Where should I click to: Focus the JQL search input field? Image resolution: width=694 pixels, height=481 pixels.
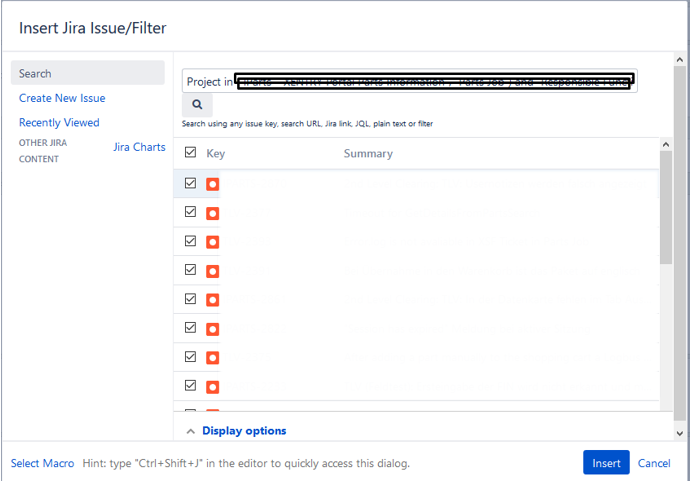[x=409, y=81]
